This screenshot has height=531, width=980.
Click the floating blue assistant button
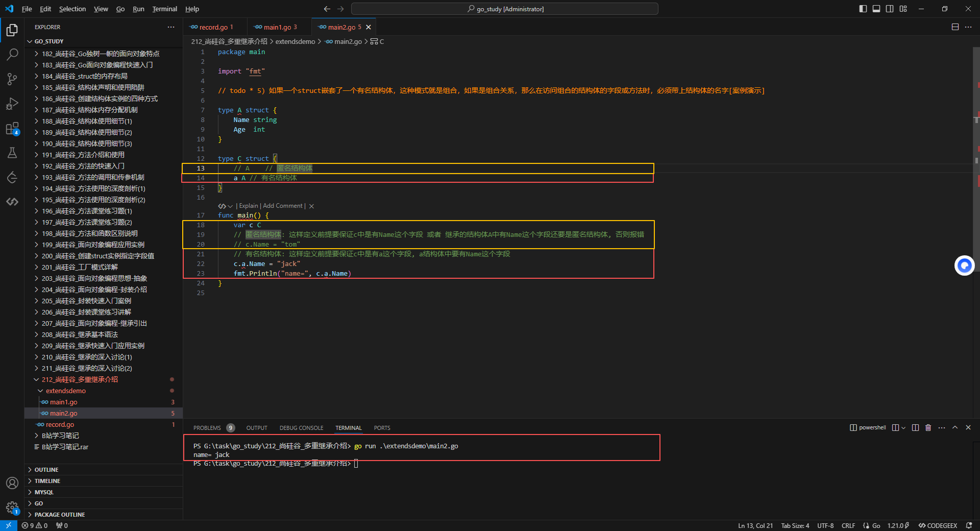964,265
